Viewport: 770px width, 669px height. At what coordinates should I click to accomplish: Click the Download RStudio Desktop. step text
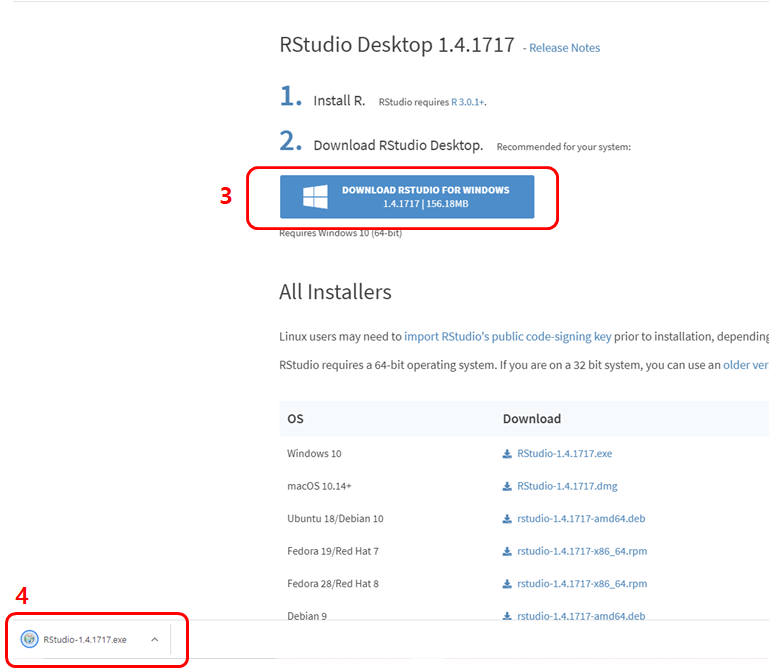click(398, 145)
